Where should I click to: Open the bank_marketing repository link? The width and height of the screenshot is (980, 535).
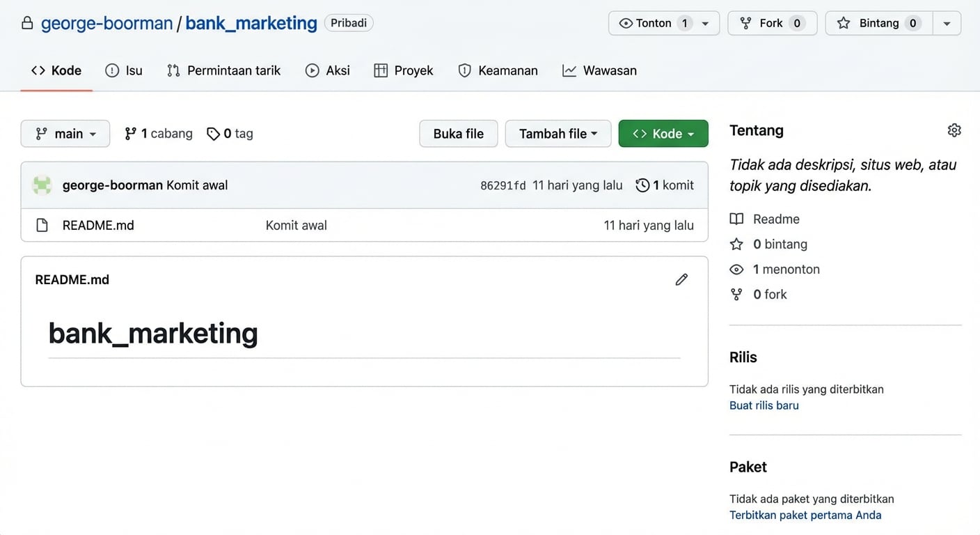[251, 23]
